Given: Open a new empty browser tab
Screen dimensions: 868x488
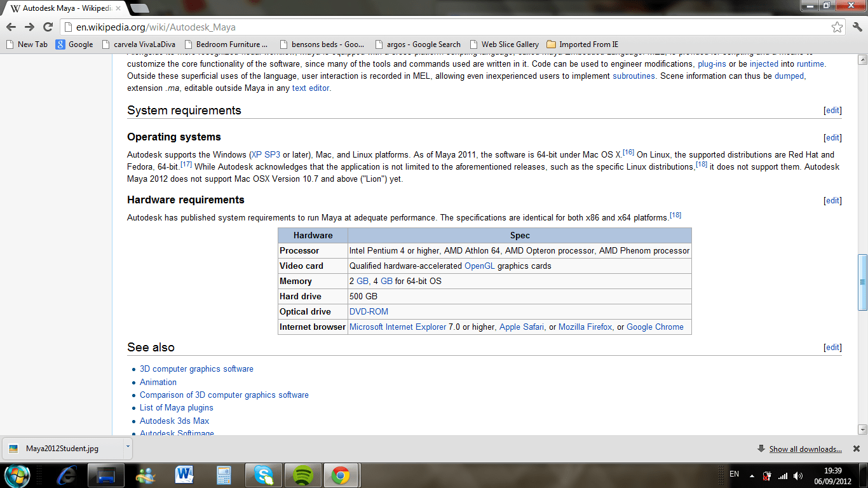Looking at the screenshot, I should (139, 8).
